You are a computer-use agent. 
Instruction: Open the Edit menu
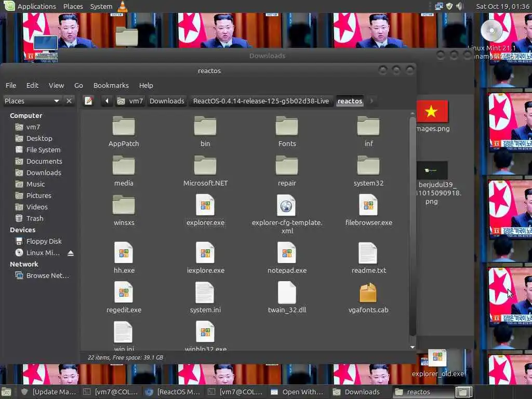(x=32, y=86)
